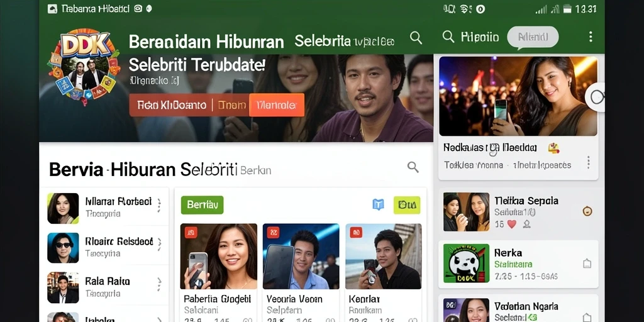
Task: Click the orange 'Mentole' banner button
Action: (277, 105)
